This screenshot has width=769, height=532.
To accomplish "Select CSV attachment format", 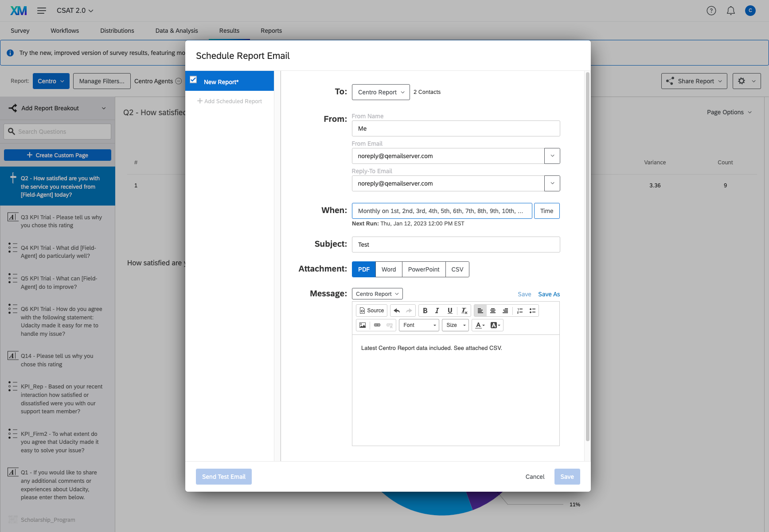I will [457, 269].
